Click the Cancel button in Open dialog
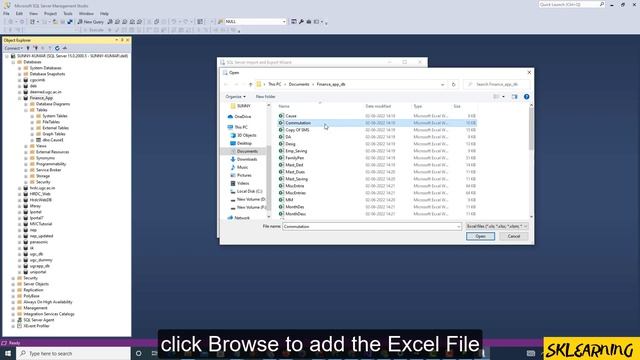640x360 pixels. tap(513, 236)
